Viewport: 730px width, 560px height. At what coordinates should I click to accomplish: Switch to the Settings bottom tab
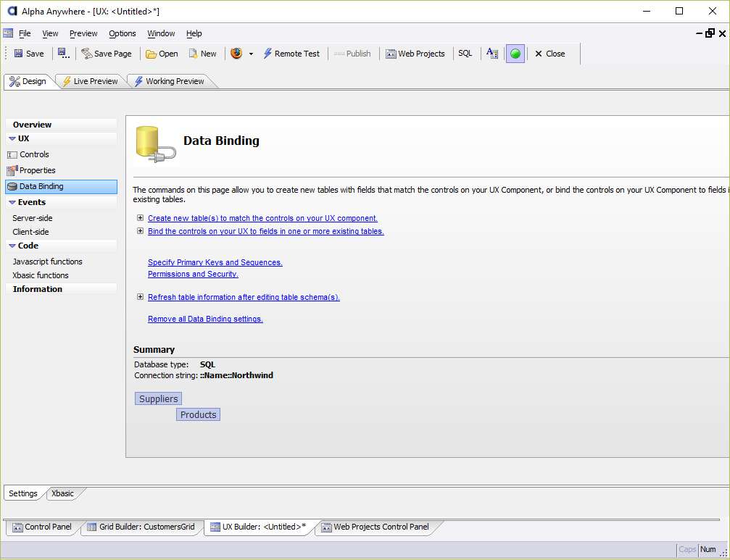coord(23,493)
